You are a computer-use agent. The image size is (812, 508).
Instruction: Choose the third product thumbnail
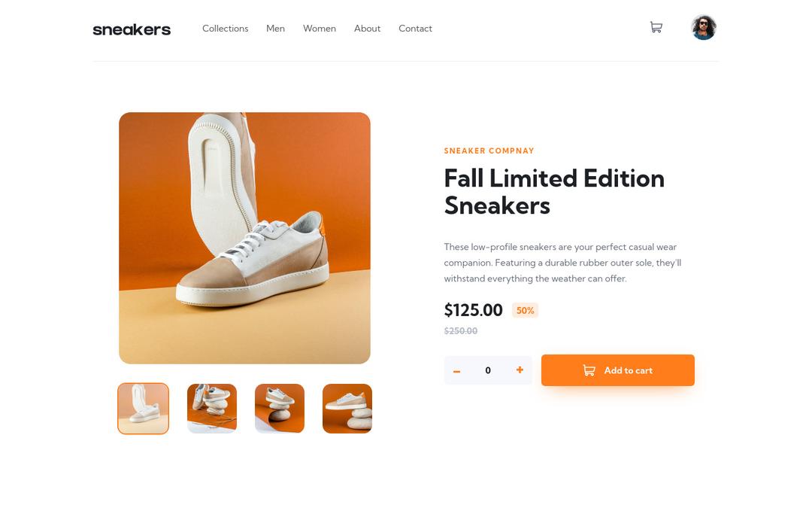coord(280,409)
